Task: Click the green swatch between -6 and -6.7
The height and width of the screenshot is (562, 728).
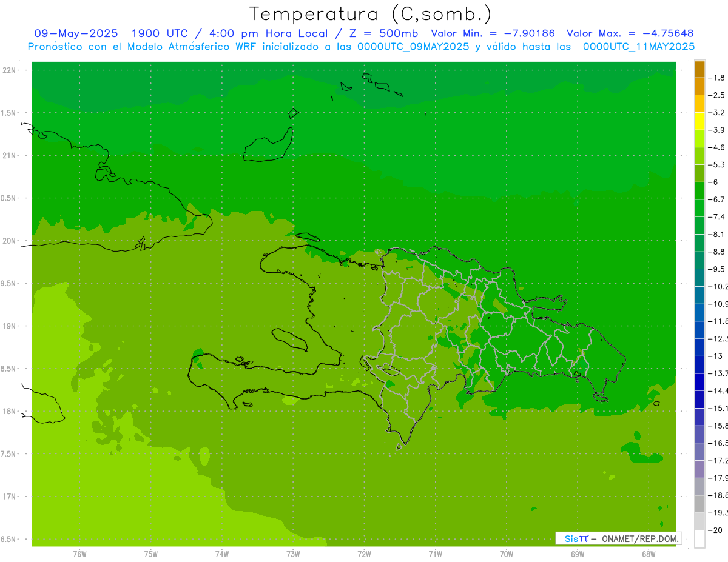Action: pos(699,191)
